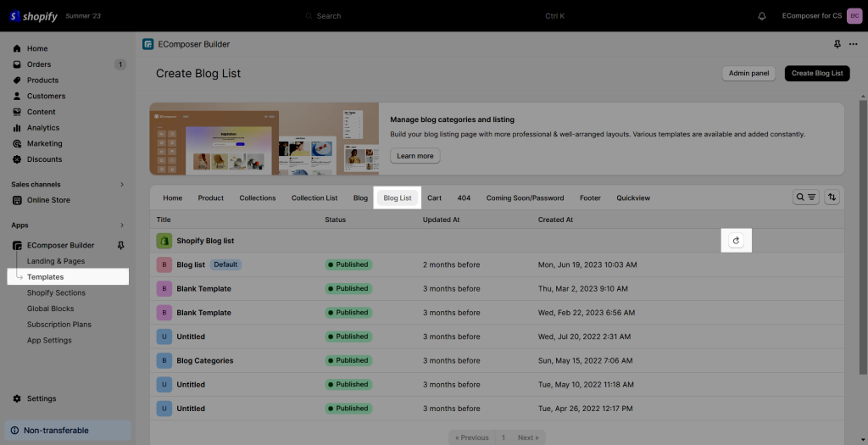Image resolution: width=868 pixels, height=445 pixels.
Task: Switch to the Coming Soon/Password tab
Action: coord(526,197)
